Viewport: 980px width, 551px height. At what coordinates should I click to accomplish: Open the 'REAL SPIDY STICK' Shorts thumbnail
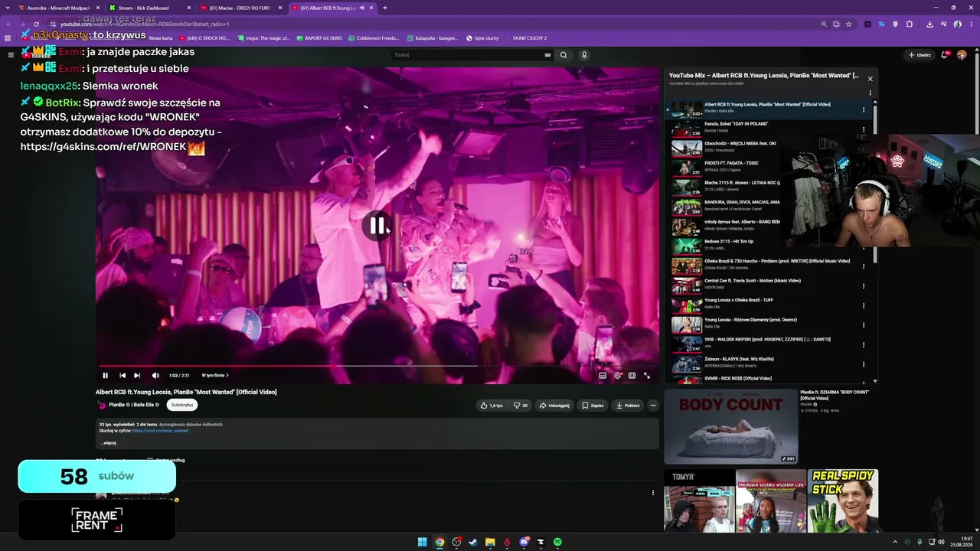(842, 500)
